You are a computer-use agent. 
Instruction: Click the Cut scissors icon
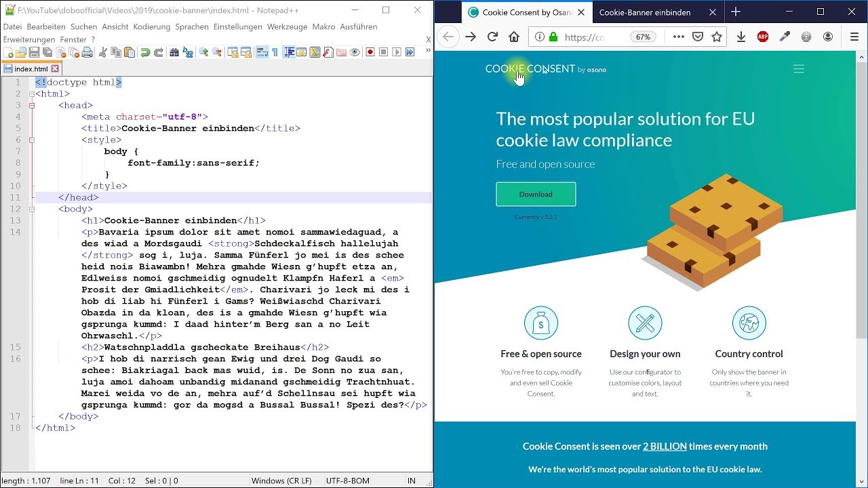click(x=102, y=52)
